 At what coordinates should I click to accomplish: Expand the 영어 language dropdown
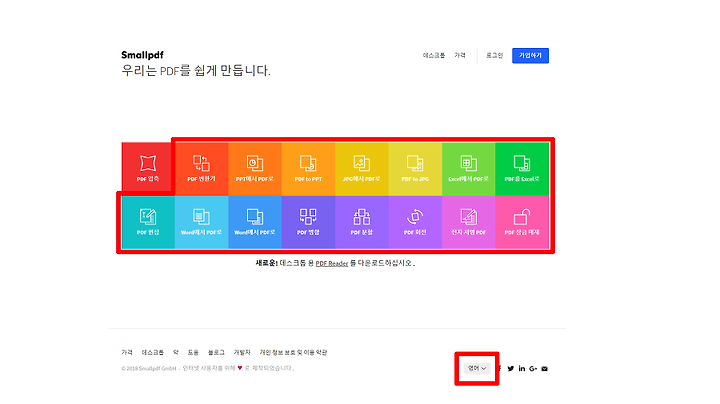pyautogui.click(x=477, y=368)
